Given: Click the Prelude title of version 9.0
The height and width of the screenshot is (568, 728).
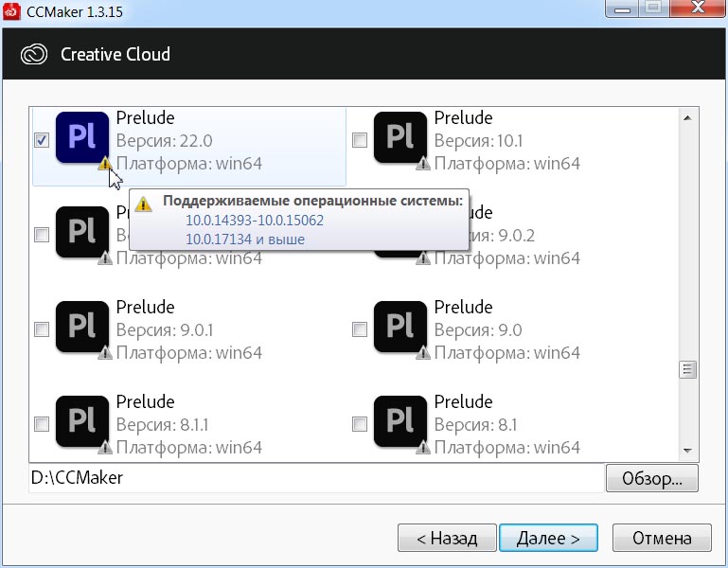Looking at the screenshot, I should [463, 307].
